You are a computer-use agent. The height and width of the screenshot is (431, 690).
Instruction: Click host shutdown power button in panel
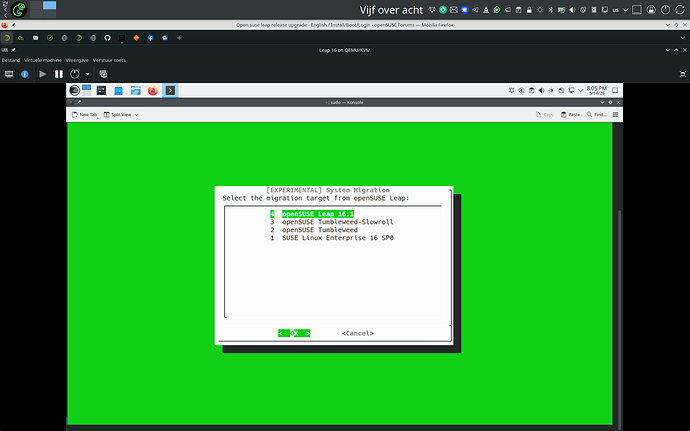coord(665,10)
